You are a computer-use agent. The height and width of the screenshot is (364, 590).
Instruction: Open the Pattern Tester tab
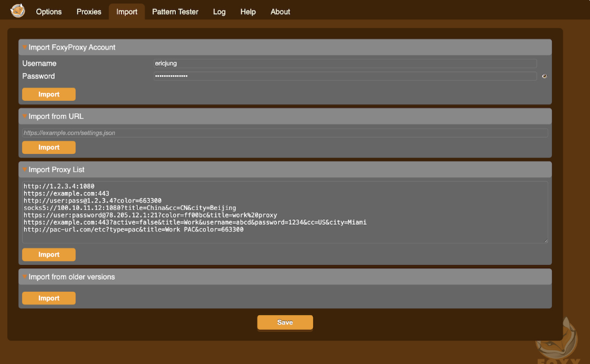coord(175,11)
